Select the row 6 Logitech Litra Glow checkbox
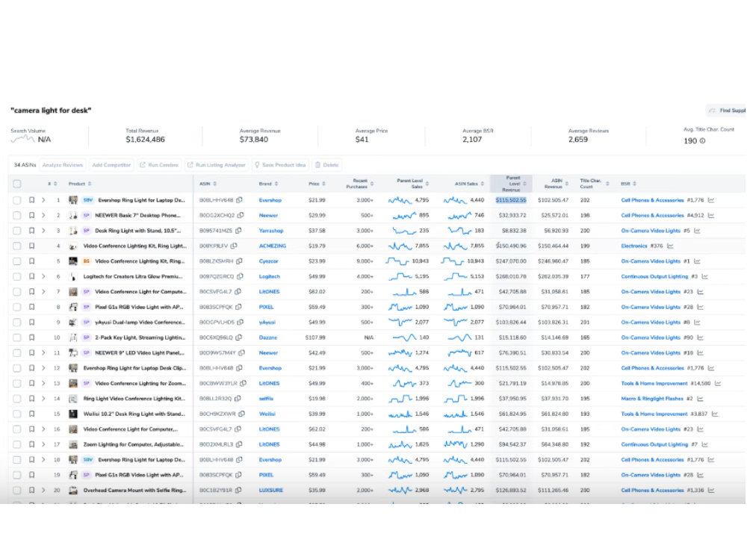747x560 pixels. click(x=17, y=276)
